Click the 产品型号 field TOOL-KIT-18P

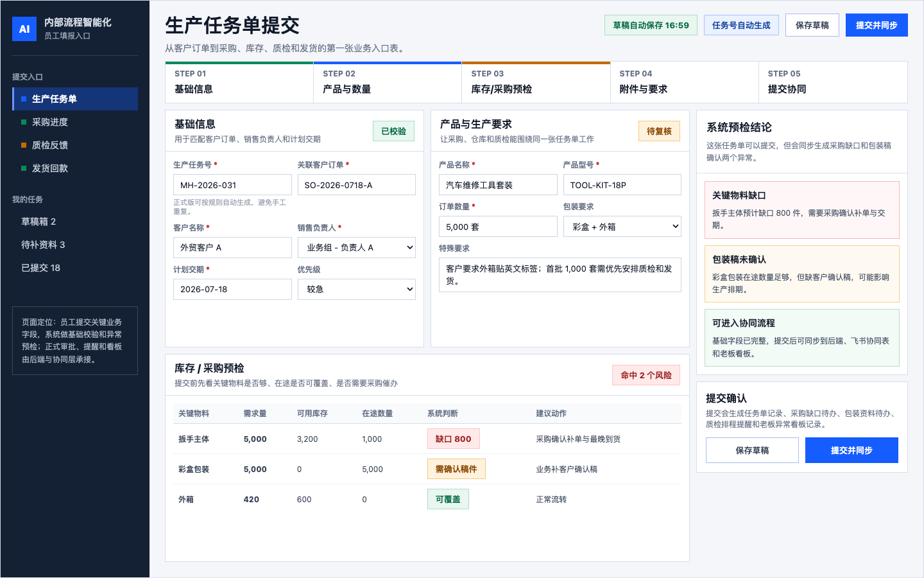coord(622,185)
